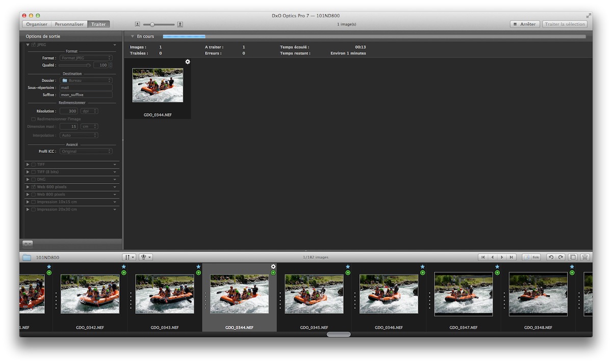612x364 pixels.
Task: Click the green status dot on GDO_0346.NEF
Action: pyautogui.click(x=422, y=273)
